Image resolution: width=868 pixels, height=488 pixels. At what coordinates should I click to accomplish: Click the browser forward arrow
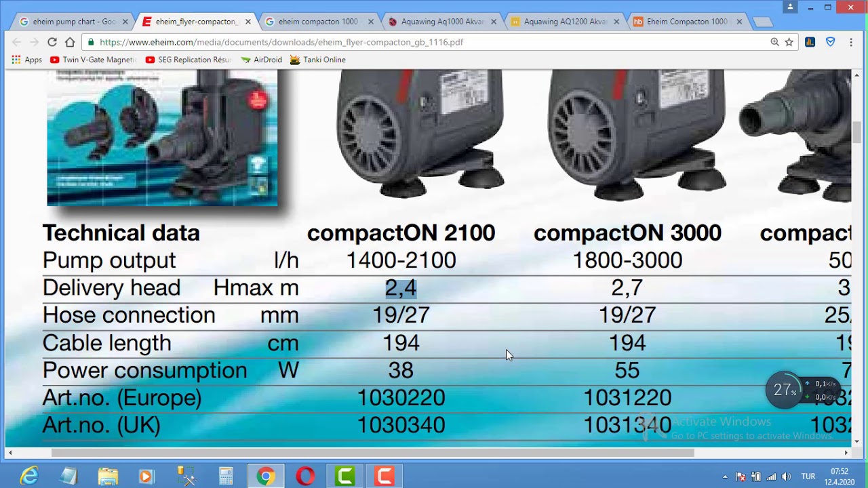(34, 42)
